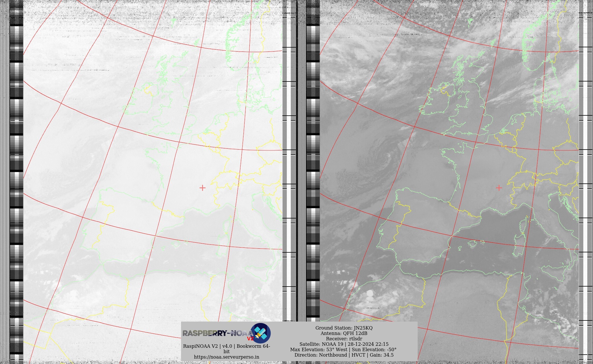
Task: Click the RaspiNOAA V2 v4.0 Bookworm text
Action: [226, 346]
